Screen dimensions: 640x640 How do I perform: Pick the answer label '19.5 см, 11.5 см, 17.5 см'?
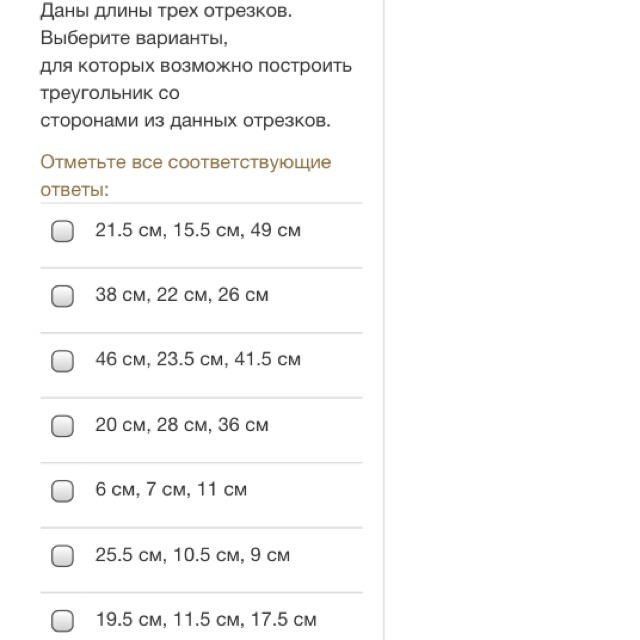206,620
